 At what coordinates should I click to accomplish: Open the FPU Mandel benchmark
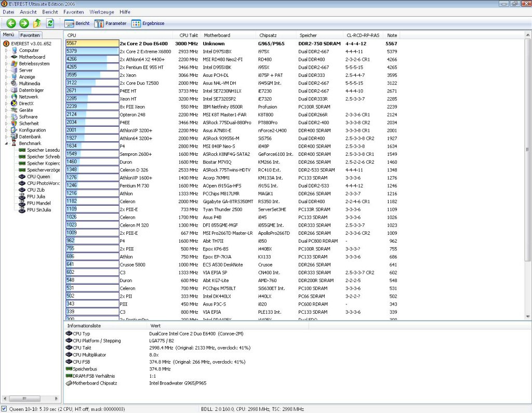35,203
